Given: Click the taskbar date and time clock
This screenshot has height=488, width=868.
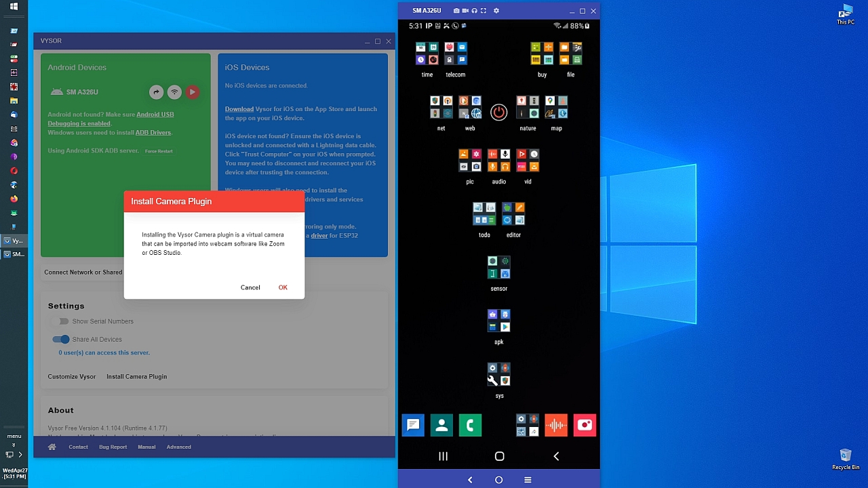Looking at the screenshot, I should 14,473.
